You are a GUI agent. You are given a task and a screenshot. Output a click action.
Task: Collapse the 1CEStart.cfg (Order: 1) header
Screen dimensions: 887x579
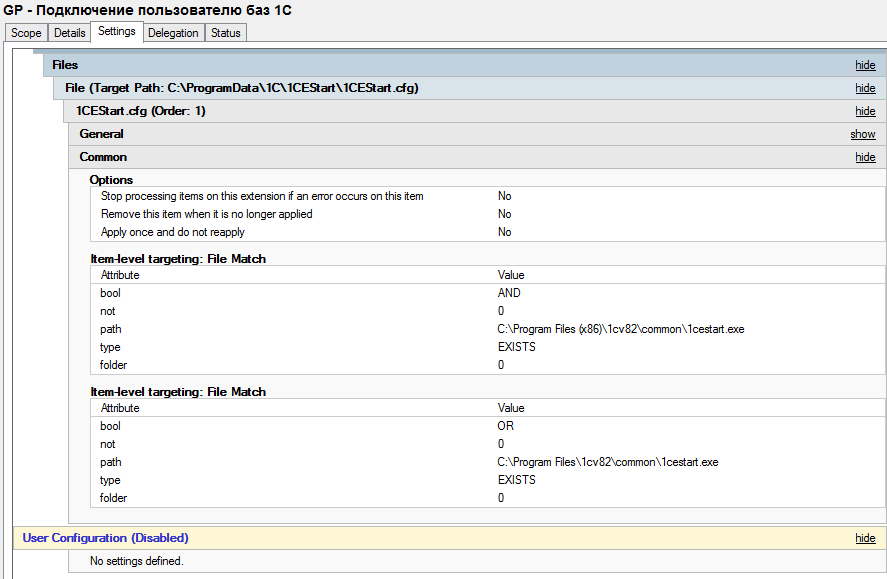(x=141, y=111)
